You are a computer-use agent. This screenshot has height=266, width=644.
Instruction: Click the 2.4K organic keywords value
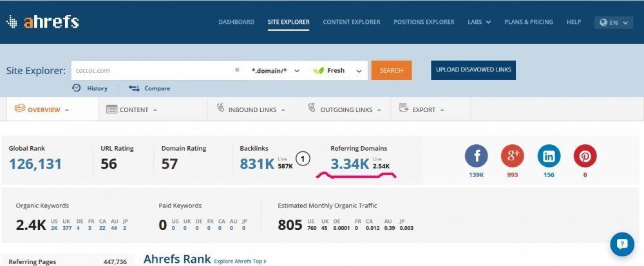pos(31,225)
